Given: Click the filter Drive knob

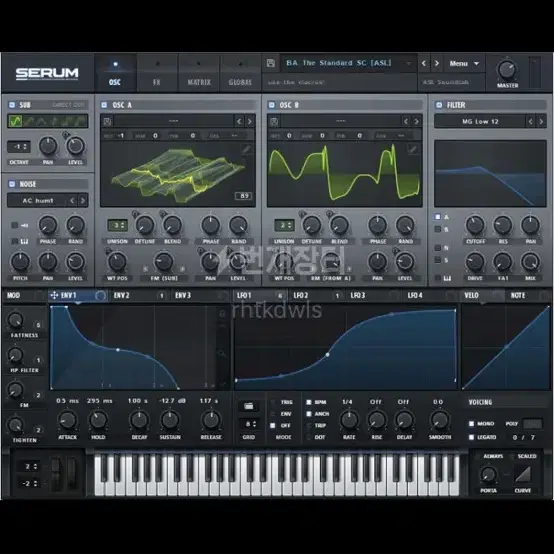Looking at the screenshot, I should coord(475,262).
